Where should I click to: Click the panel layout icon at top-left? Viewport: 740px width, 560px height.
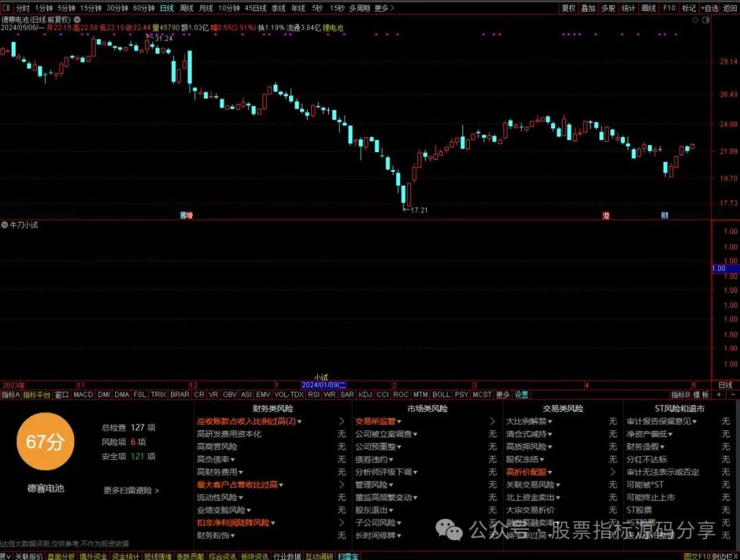6,8
